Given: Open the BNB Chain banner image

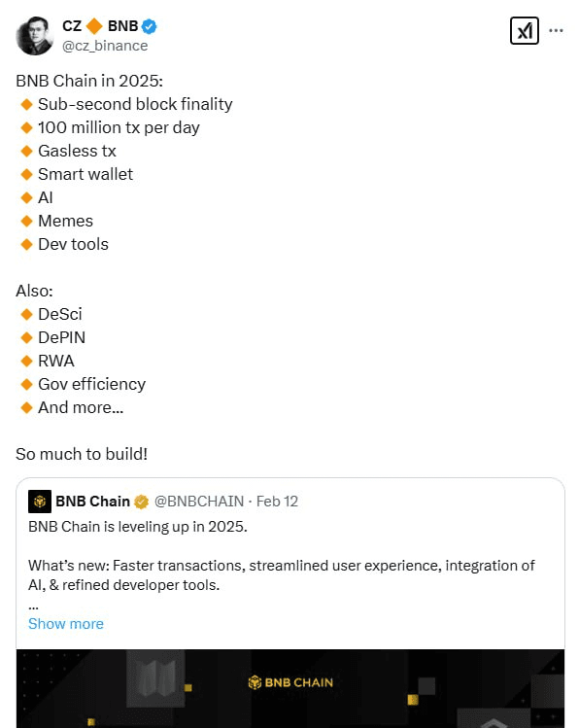Looking at the screenshot, I should (x=290, y=688).
